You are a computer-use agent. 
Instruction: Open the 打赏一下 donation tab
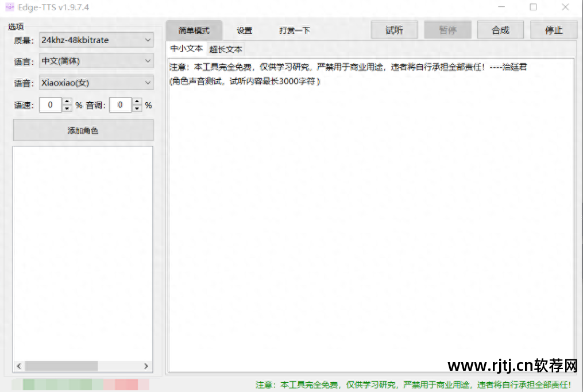pyautogui.click(x=294, y=30)
